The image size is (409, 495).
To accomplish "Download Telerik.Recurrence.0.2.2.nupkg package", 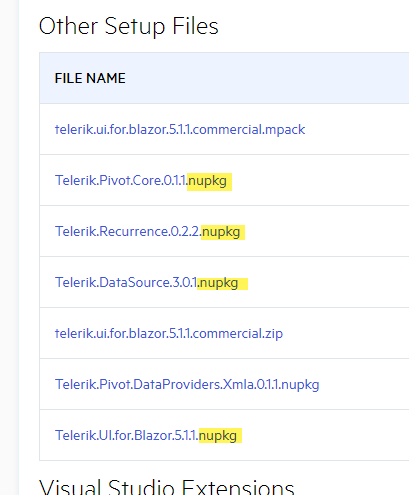I will pyautogui.click(x=147, y=231).
